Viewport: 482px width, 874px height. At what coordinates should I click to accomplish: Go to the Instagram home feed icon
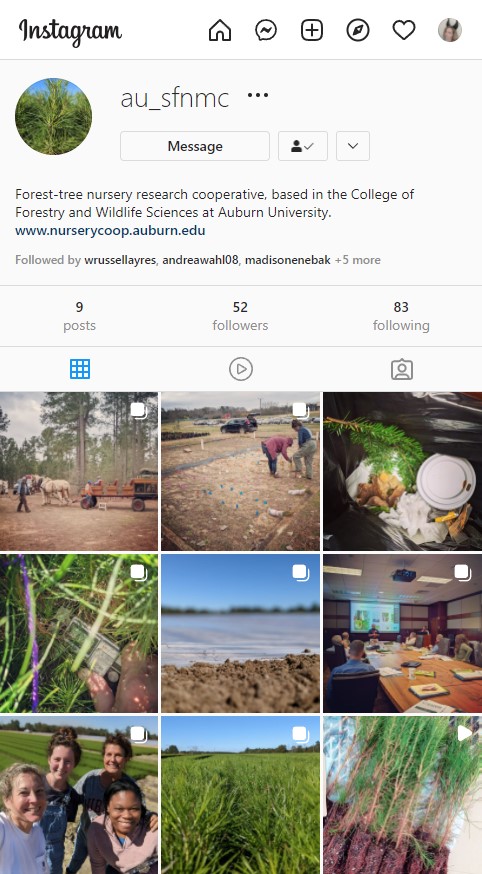[x=220, y=30]
